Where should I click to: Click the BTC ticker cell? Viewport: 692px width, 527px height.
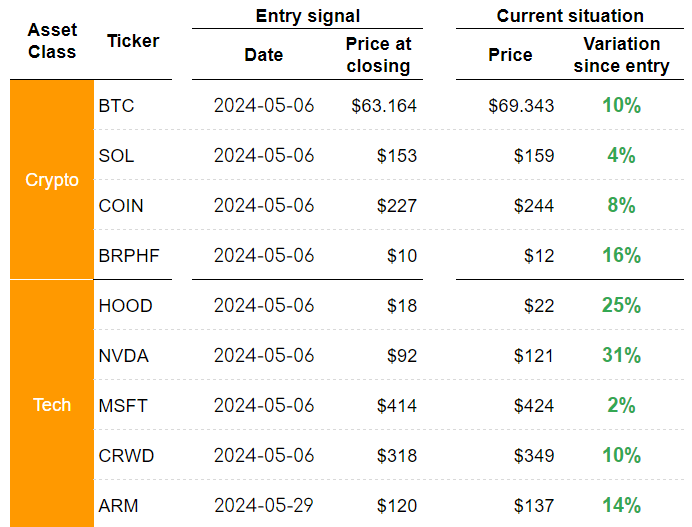[116, 105]
